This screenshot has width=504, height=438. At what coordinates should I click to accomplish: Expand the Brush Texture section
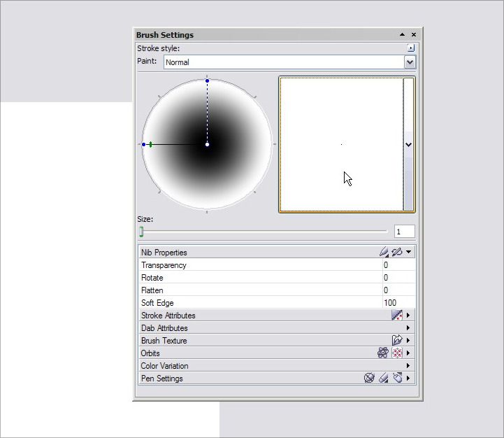coord(408,340)
